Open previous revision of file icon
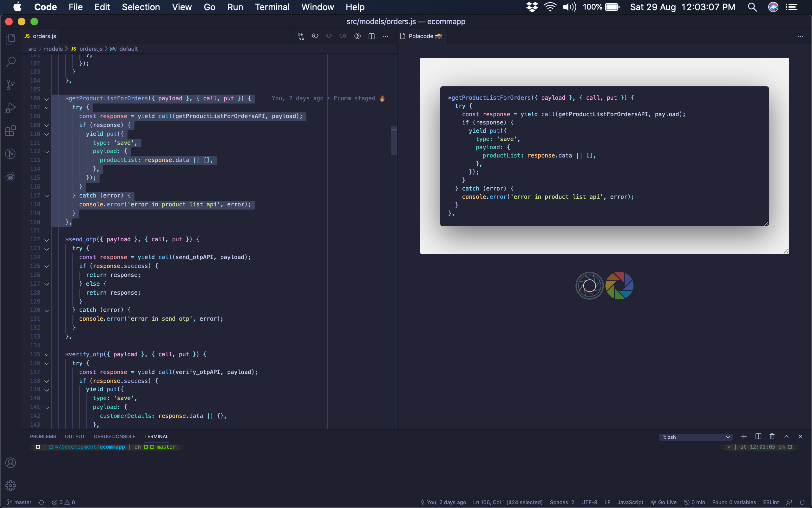Screen dimensions: 812x508 click(315, 36)
